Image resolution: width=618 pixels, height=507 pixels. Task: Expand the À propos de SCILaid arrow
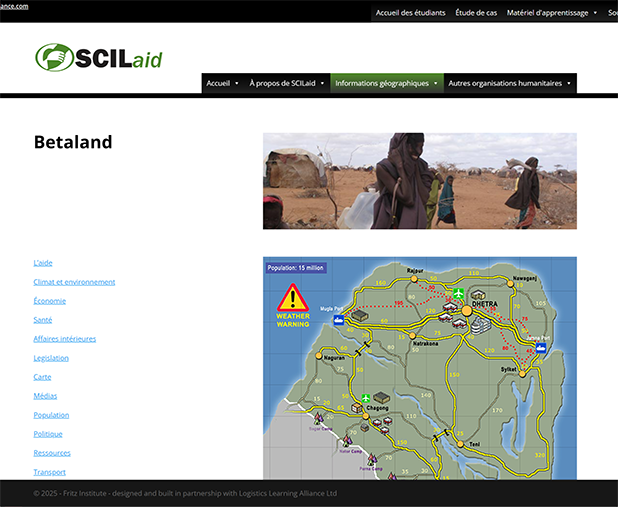click(322, 84)
